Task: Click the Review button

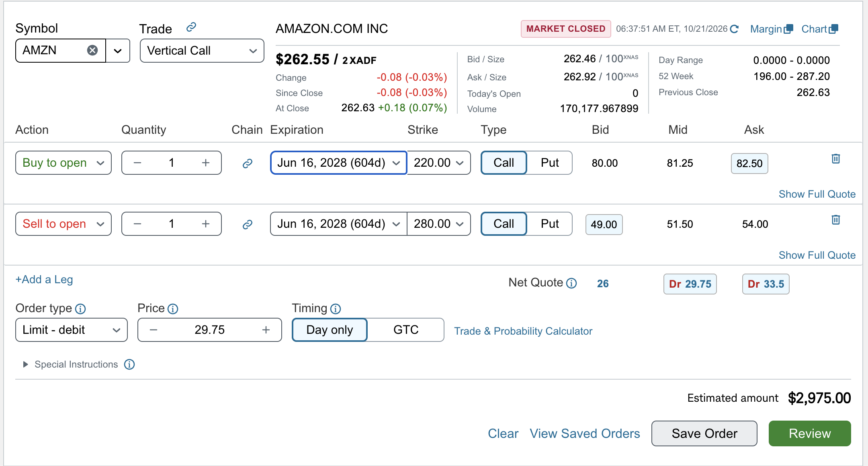Action: click(810, 433)
